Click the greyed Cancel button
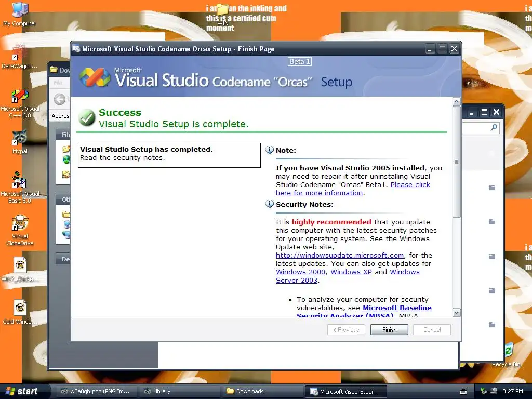The width and height of the screenshot is (532, 399). point(432,330)
